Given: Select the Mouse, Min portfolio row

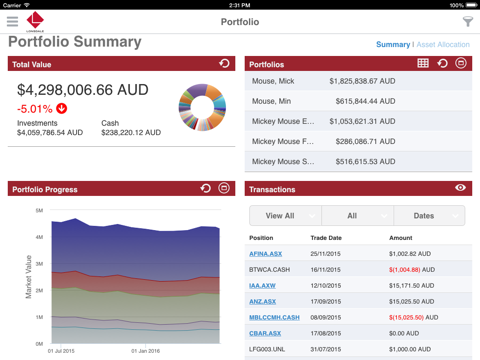Looking at the screenshot, I should coord(358,101).
